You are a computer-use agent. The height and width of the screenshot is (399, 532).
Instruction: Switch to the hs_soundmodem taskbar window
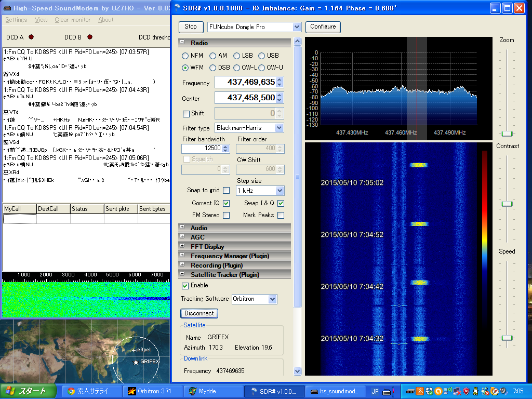point(336,391)
